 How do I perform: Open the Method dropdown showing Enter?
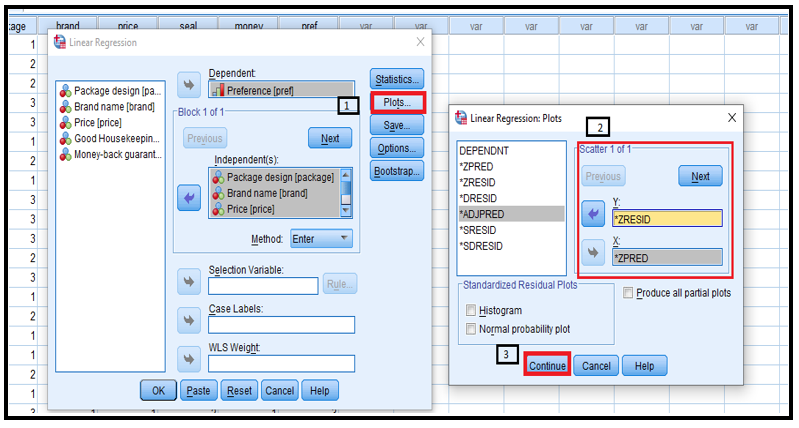[x=321, y=239]
